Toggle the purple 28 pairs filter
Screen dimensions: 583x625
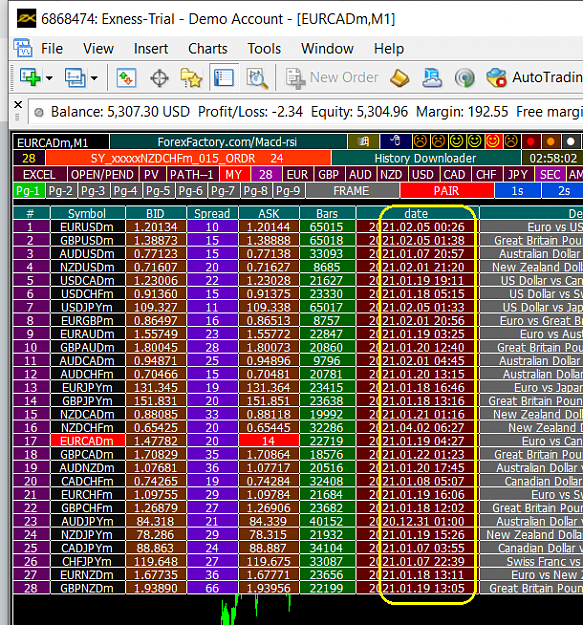coord(266,175)
